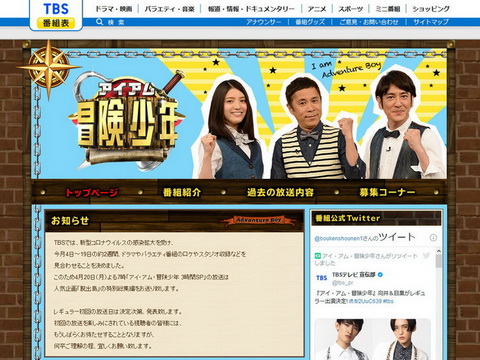The height and width of the screenshot is (360, 480).
Task: Open the #tbs hashtag
Action: point(388,301)
